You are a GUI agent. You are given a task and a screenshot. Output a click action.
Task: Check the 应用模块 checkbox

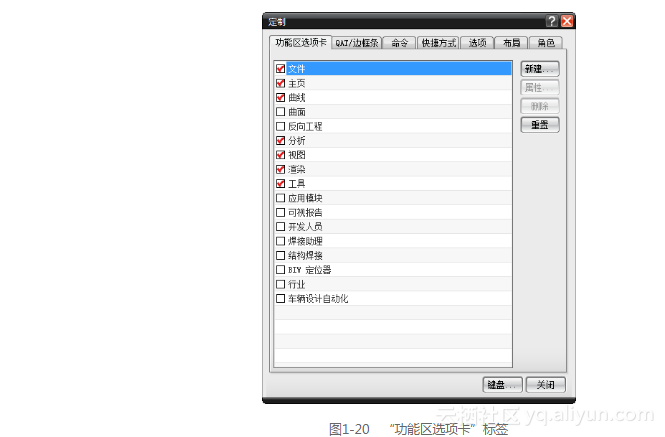(x=280, y=198)
